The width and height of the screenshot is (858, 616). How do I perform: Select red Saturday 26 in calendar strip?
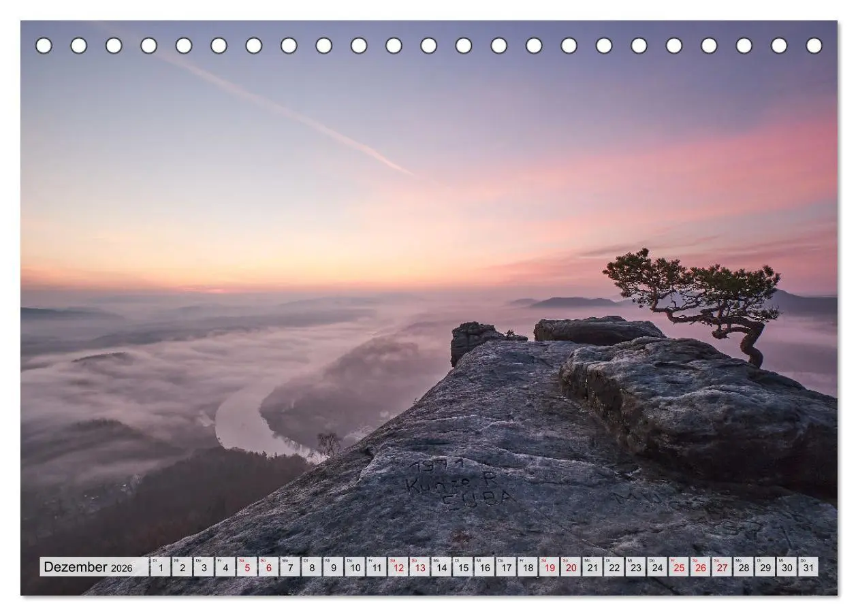[x=700, y=567]
